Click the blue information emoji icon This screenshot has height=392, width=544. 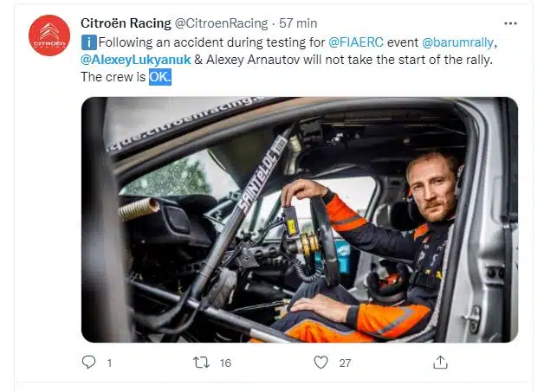click(89, 42)
